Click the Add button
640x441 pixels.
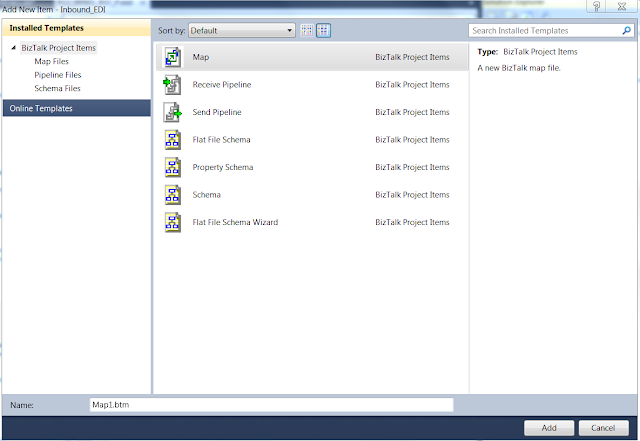pos(549,428)
